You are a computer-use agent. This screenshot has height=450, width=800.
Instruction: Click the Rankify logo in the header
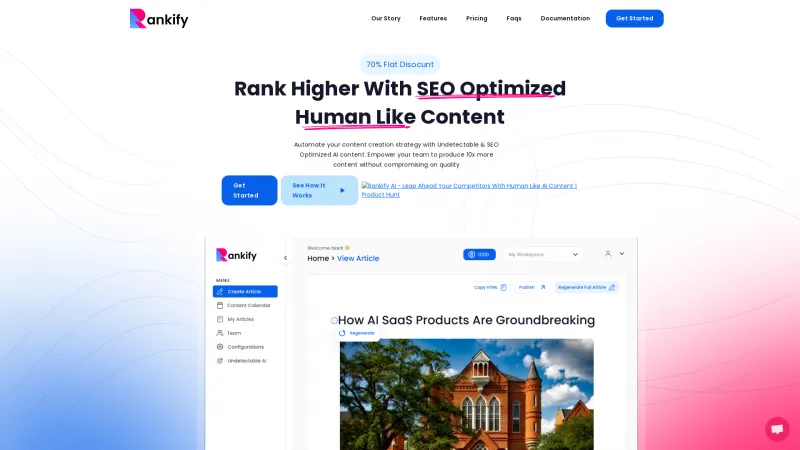coord(159,19)
